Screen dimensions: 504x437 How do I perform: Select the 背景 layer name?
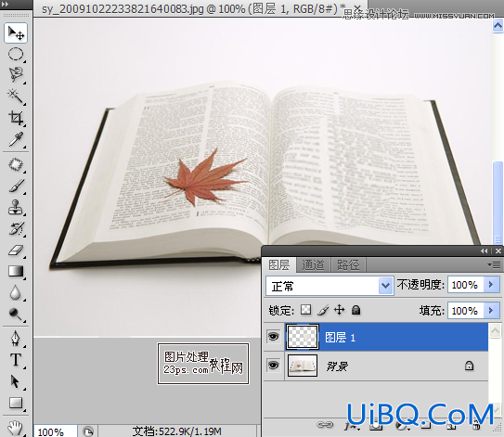tap(337, 366)
